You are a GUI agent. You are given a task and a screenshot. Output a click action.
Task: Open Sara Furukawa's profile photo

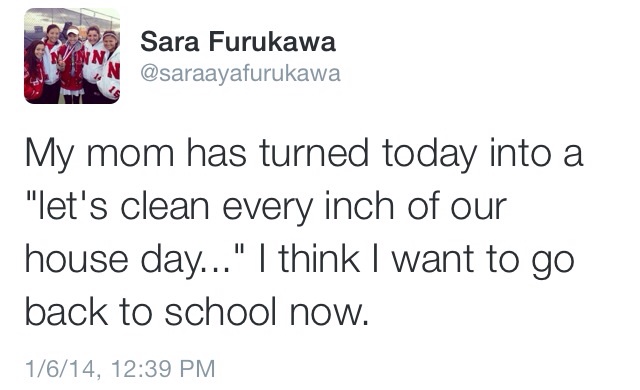[72, 56]
